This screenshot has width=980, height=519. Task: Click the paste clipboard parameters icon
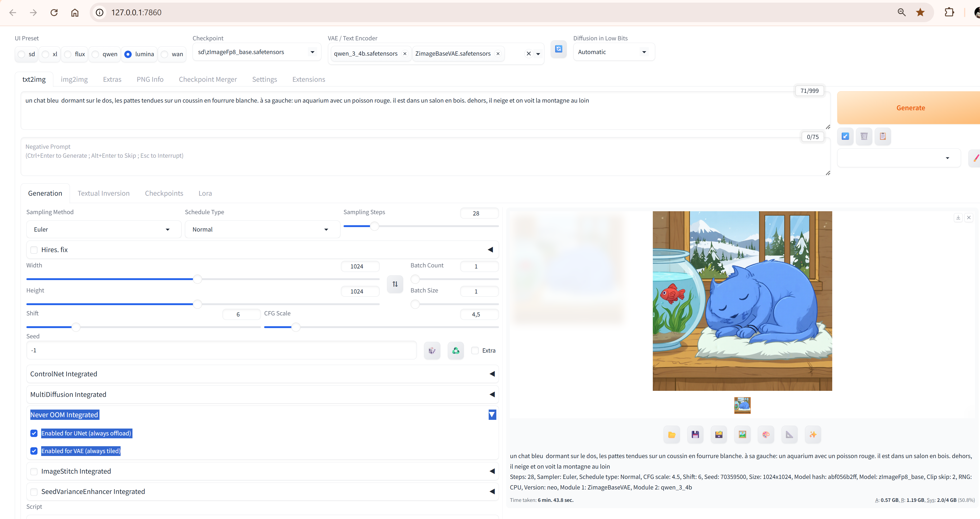883,136
